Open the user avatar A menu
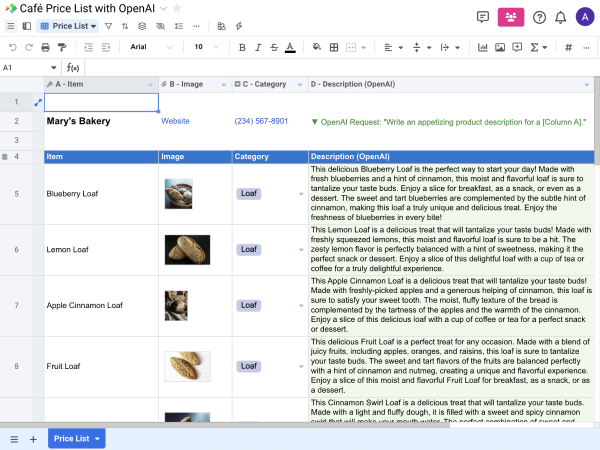 click(x=585, y=17)
